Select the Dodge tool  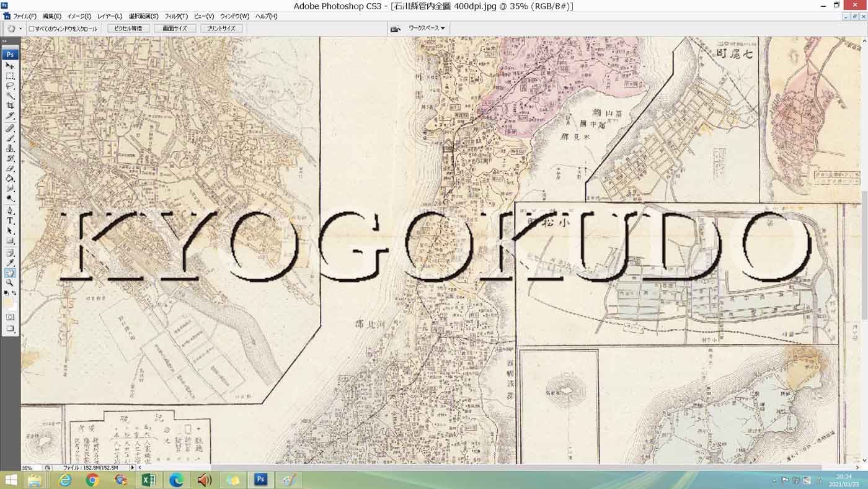(10, 198)
